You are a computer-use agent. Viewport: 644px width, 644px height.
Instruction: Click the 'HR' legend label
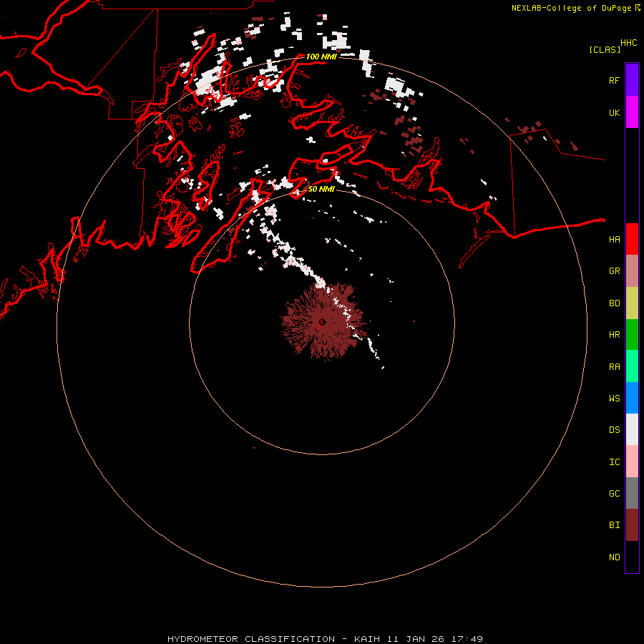tap(614, 335)
